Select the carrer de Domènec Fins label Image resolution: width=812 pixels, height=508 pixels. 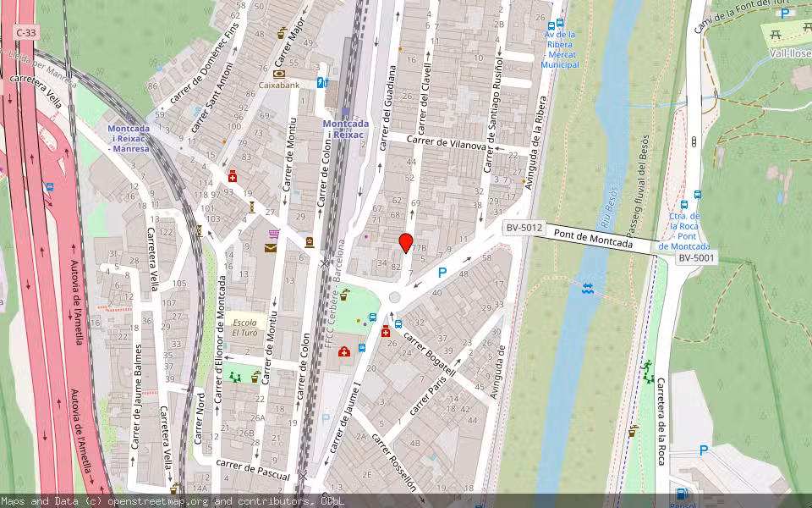tap(205, 63)
